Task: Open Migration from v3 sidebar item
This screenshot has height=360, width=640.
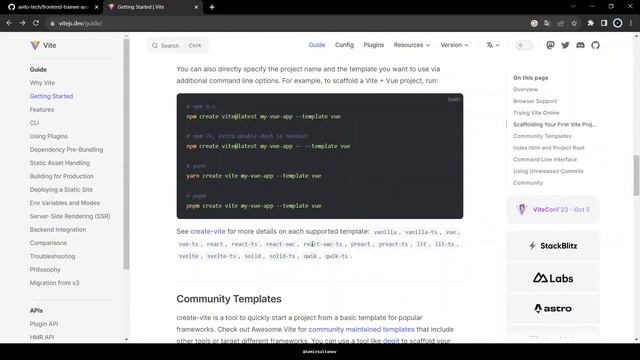Action: (54, 283)
